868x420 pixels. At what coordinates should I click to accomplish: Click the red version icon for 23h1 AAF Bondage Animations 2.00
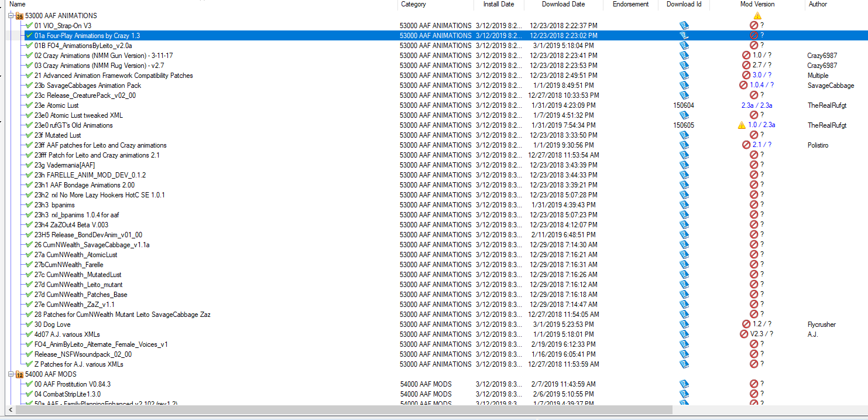click(x=754, y=185)
